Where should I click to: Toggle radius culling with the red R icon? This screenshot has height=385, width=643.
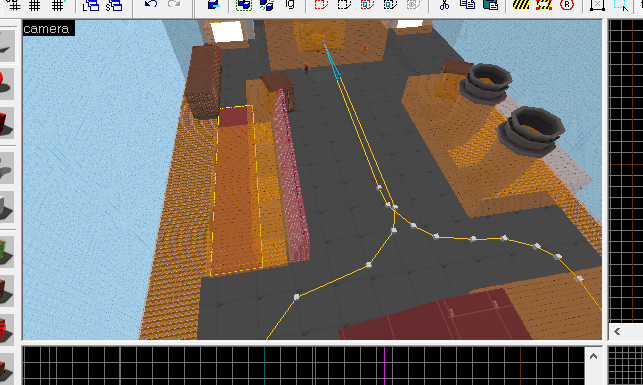tap(567, 5)
